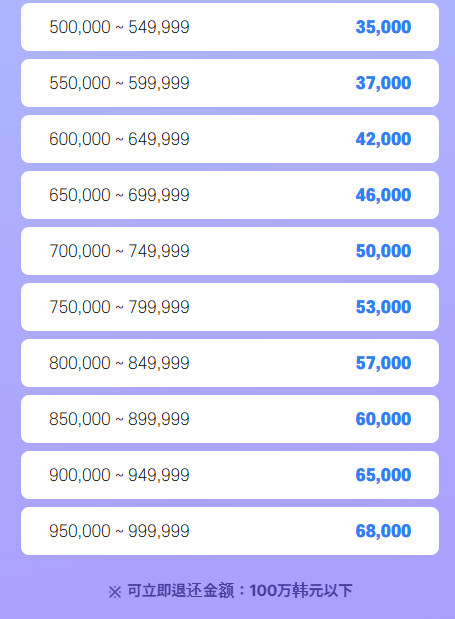Screen dimensions: 455x619
Task: Select the 750,000 ~ 799,999 range row
Action: (230, 307)
